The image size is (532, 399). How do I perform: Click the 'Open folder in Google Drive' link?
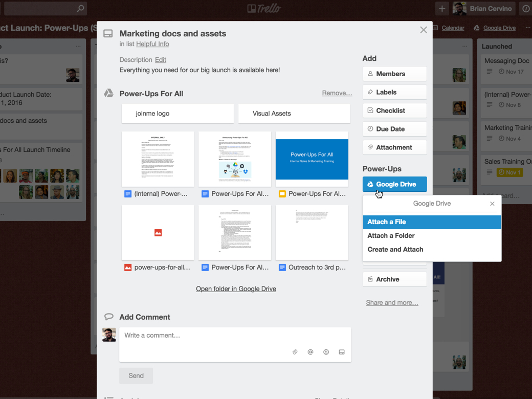coord(236,289)
